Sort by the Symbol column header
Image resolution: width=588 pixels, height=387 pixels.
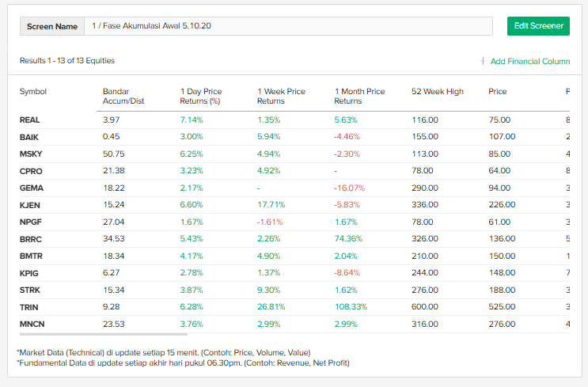tap(33, 92)
